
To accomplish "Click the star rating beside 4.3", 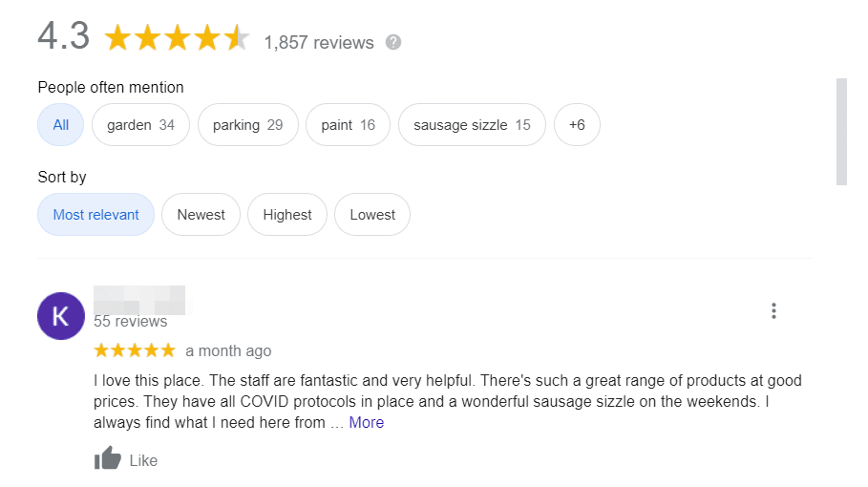I will point(177,39).
